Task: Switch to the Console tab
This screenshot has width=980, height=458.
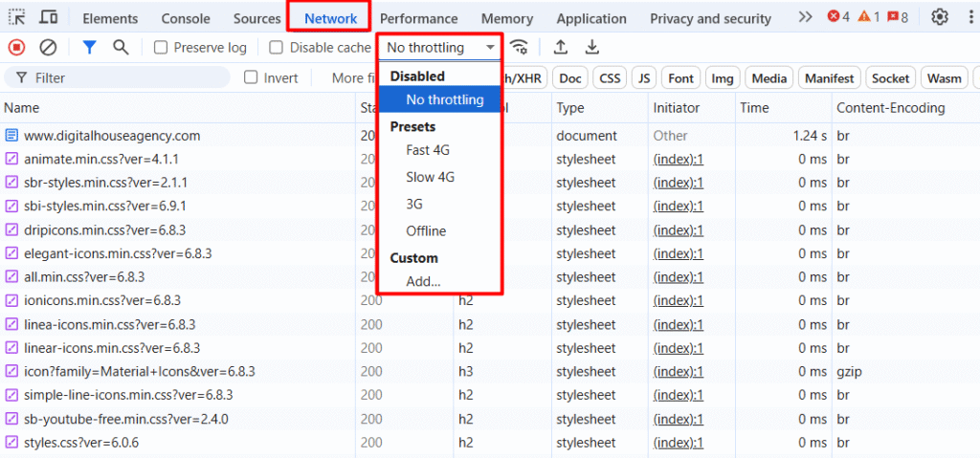Action: 186,18
